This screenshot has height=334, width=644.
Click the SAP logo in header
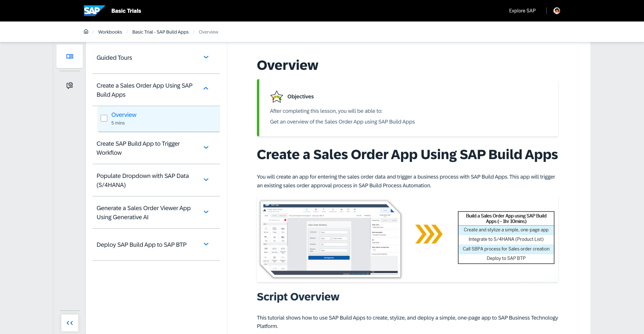(94, 11)
